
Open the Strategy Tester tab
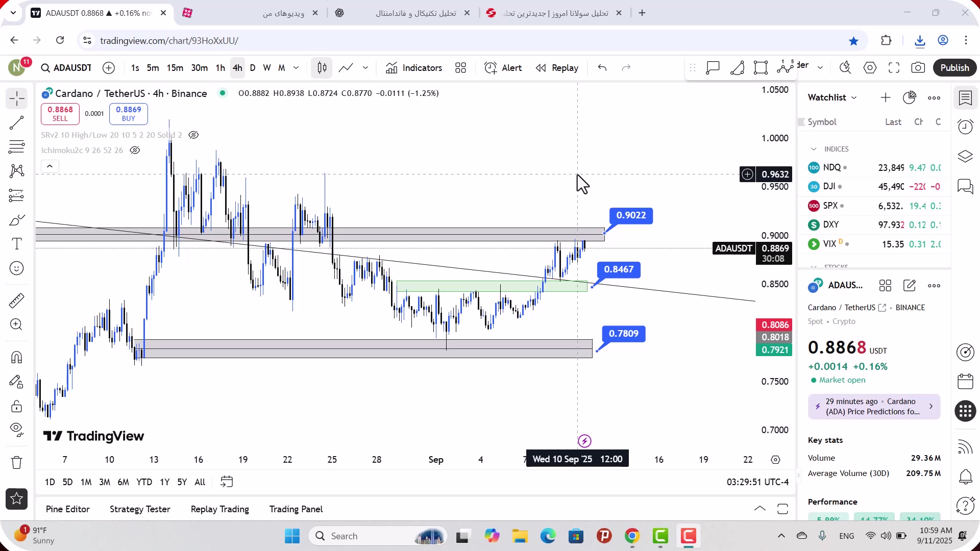click(140, 509)
